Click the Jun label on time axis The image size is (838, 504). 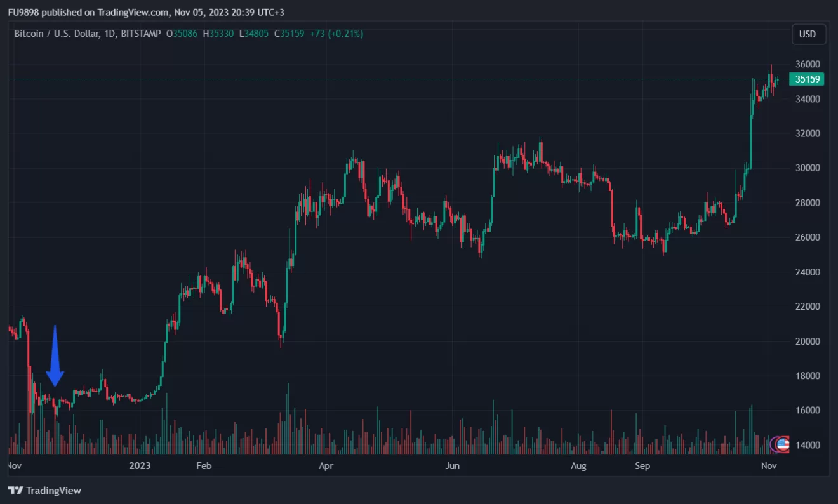pyautogui.click(x=451, y=466)
